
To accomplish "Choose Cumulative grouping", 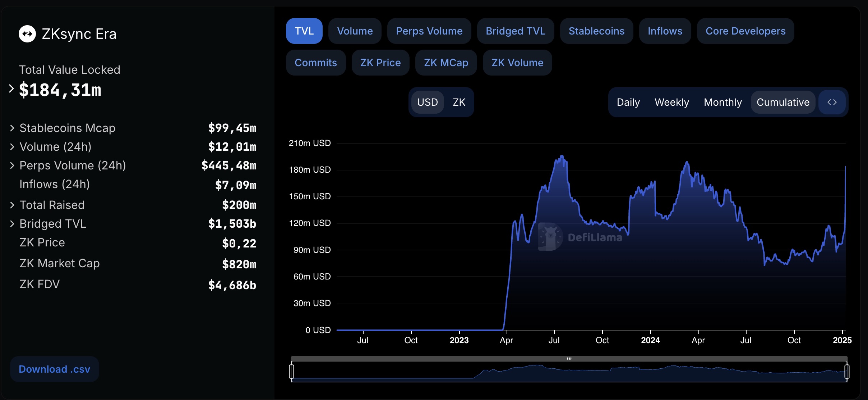I will pyautogui.click(x=783, y=102).
